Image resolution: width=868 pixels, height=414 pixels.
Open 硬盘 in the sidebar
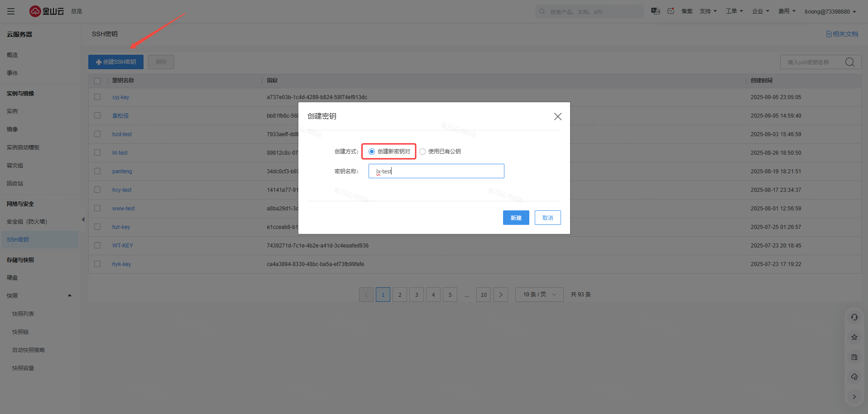click(12, 278)
